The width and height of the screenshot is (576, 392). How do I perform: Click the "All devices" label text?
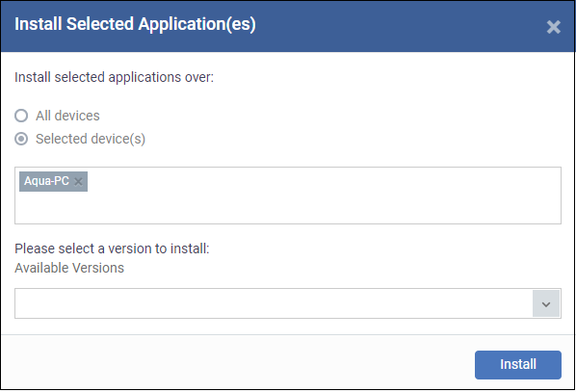(x=67, y=116)
